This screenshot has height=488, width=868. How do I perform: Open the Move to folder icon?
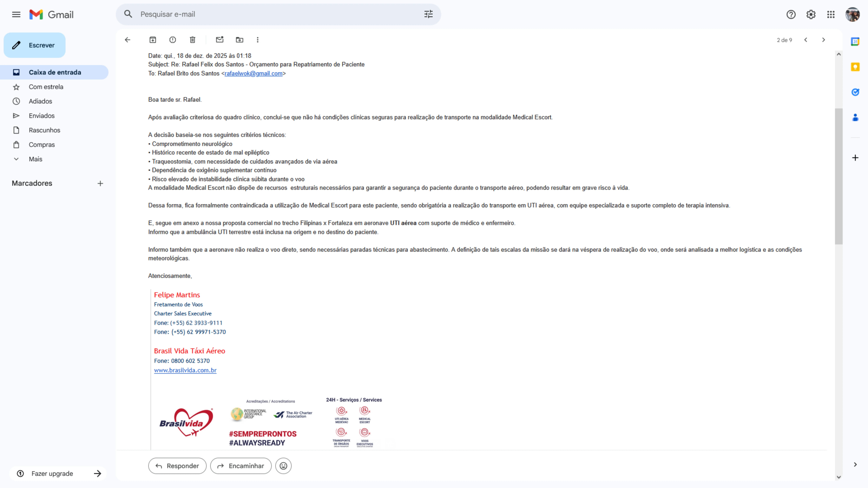click(x=240, y=40)
